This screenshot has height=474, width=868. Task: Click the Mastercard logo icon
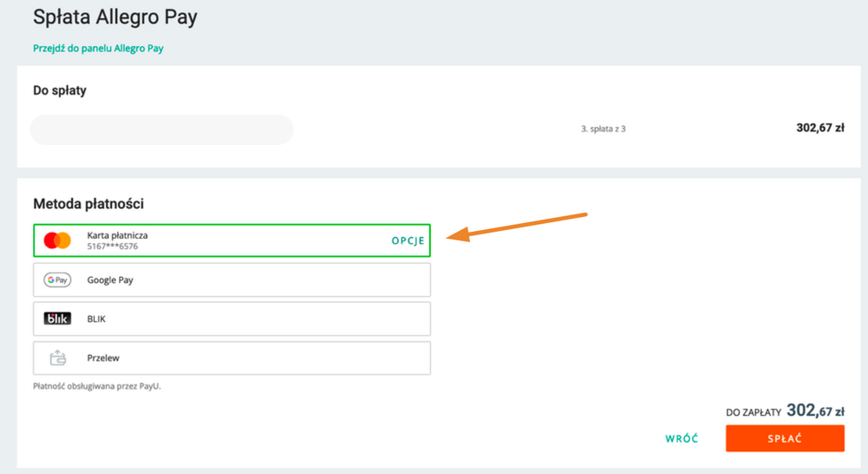pyautogui.click(x=57, y=240)
